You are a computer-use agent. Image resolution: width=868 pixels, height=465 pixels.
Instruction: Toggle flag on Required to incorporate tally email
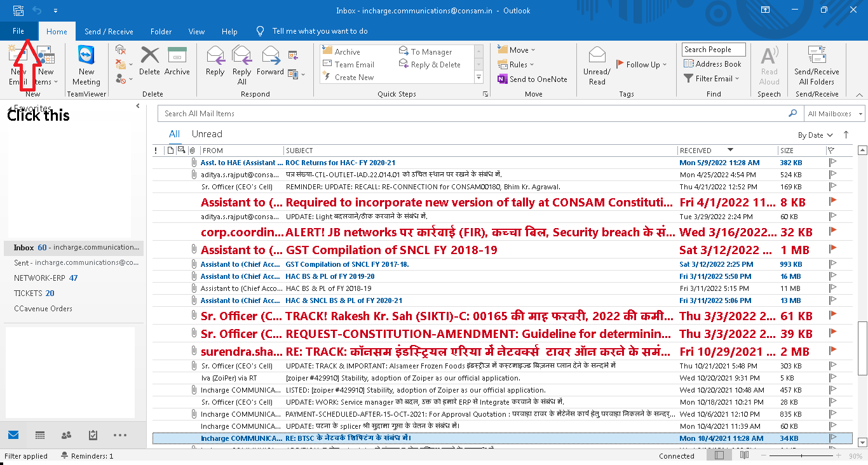click(832, 201)
